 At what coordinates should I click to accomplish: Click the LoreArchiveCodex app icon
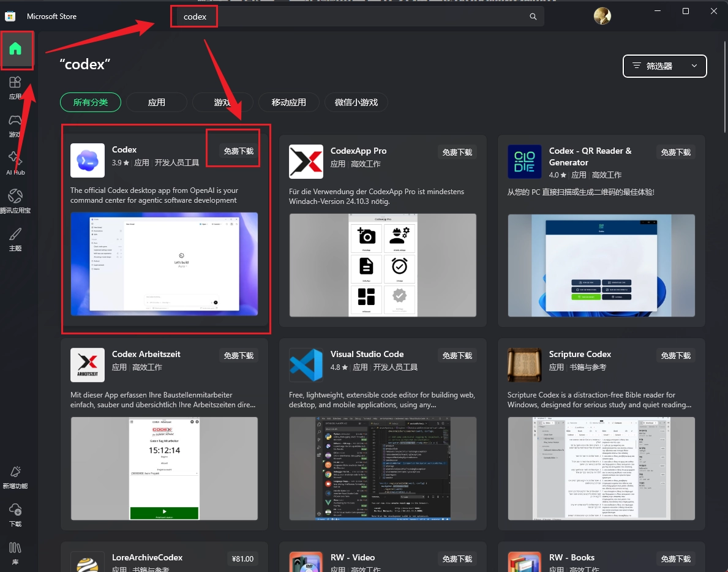pos(88,562)
